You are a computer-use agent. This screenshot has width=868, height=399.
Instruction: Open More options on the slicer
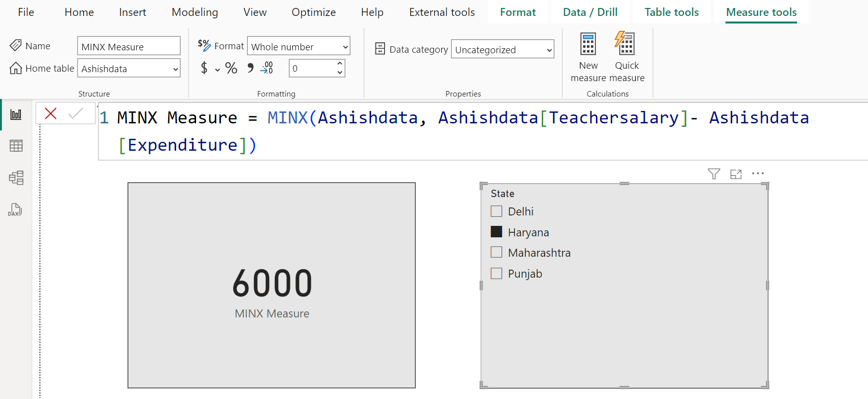pyautogui.click(x=758, y=174)
